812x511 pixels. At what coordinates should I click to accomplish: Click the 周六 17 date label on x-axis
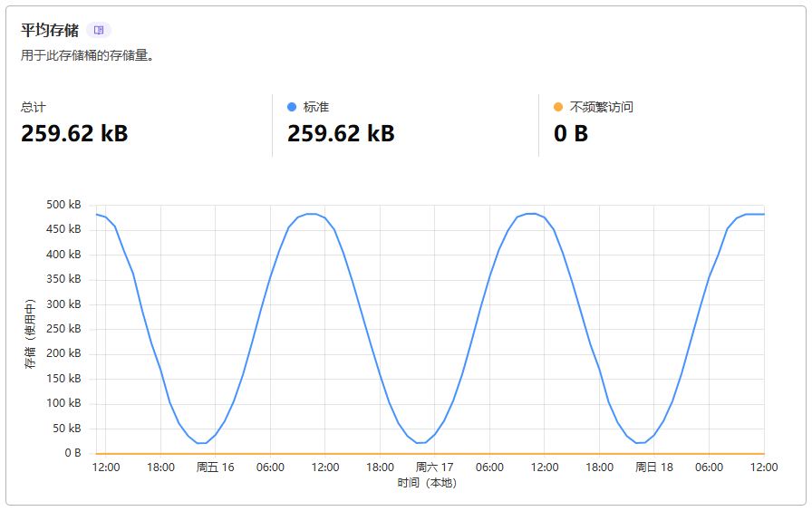click(x=434, y=468)
